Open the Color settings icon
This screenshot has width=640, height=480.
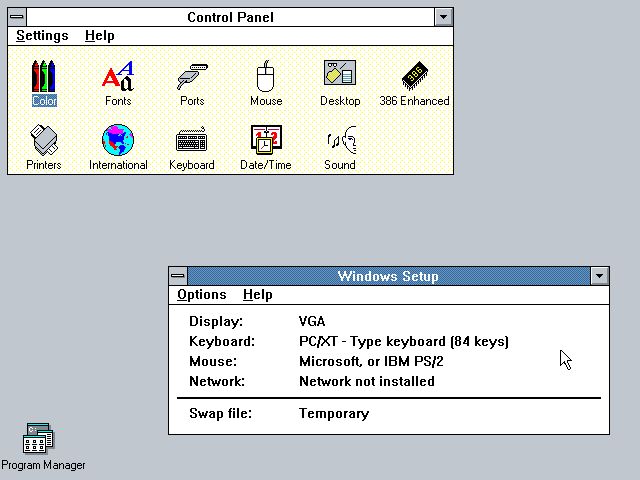point(44,76)
